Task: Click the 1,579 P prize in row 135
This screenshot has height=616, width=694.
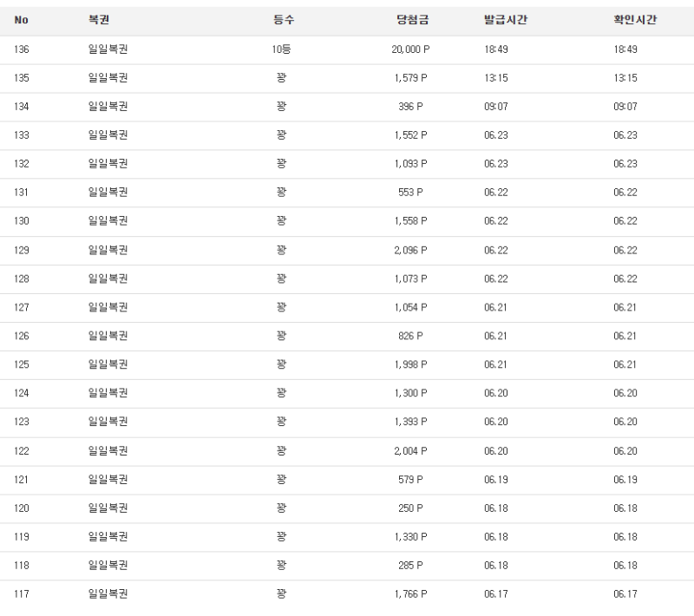Action: tap(410, 78)
